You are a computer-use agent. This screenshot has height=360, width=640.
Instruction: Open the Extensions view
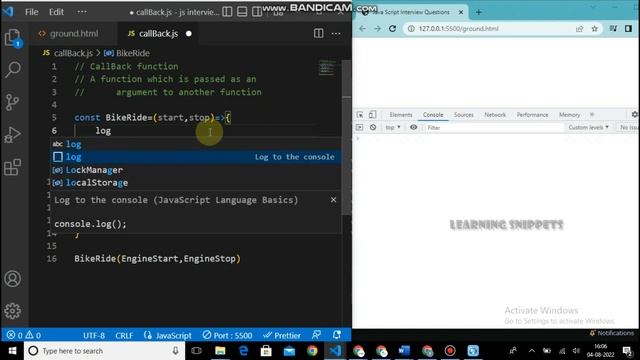[x=13, y=167]
